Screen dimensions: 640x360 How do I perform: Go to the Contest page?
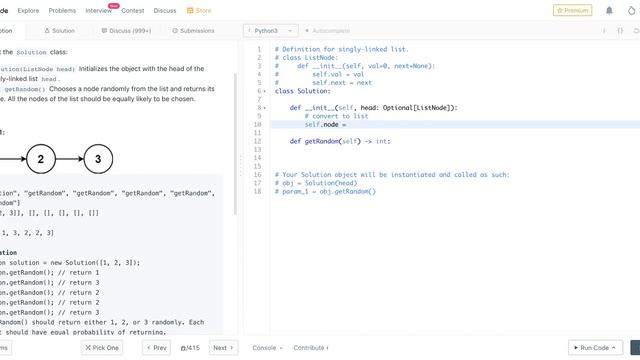click(x=133, y=11)
